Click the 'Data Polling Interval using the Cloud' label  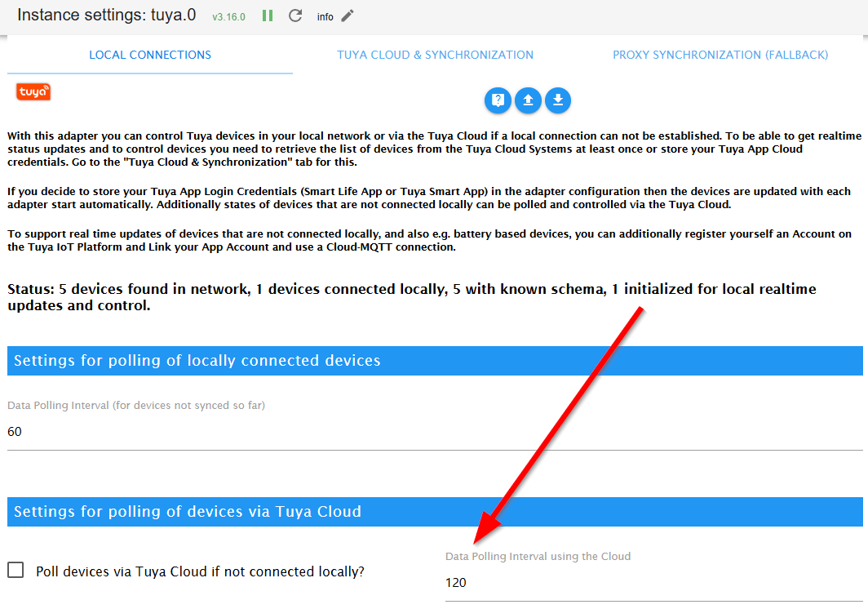tap(538, 557)
